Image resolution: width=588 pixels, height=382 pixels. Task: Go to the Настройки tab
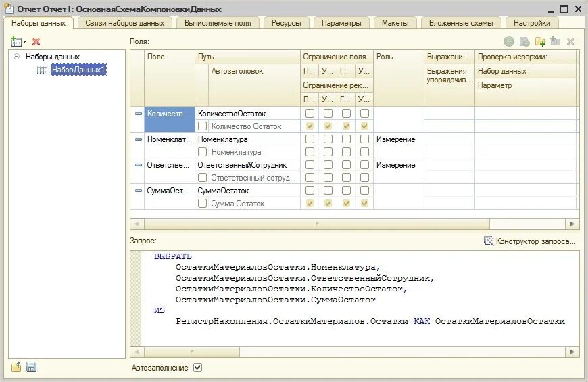pyautogui.click(x=532, y=23)
